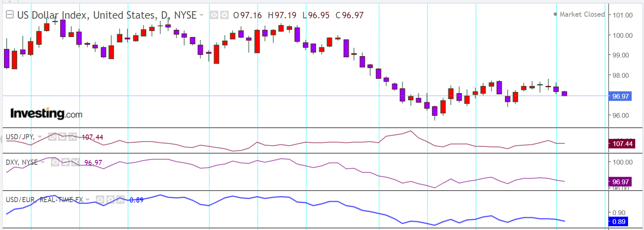The width and height of the screenshot is (644, 230).
Task: Click the 98.00 price axis label
Action: pyautogui.click(x=621, y=76)
